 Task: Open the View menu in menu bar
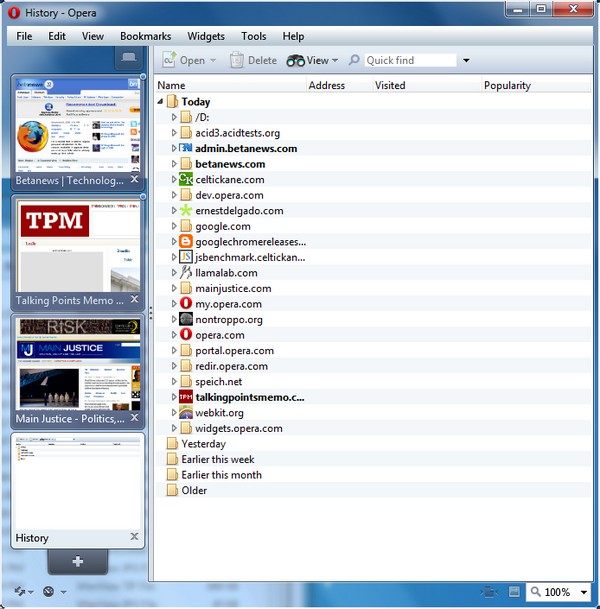point(92,36)
